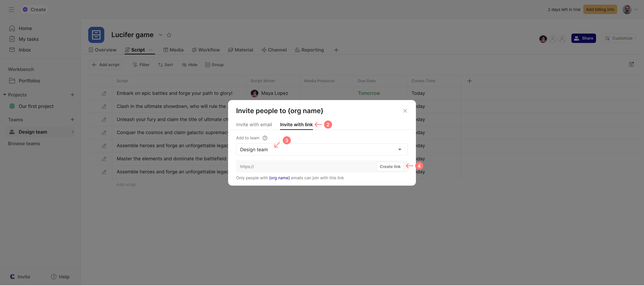Image resolution: width=644 pixels, height=286 pixels.
Task: Open the Inbox from sidebar
Action: coord(24,50)
